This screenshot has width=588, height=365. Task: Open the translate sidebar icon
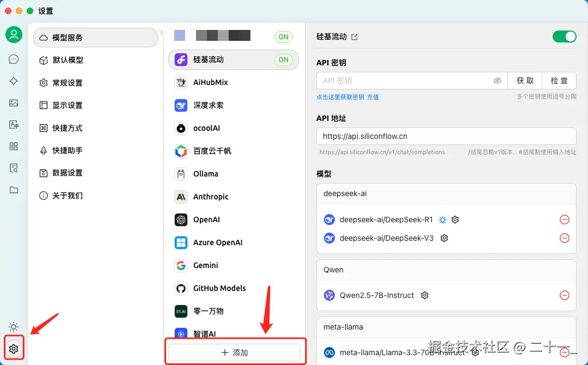click(x=14, y=125)
